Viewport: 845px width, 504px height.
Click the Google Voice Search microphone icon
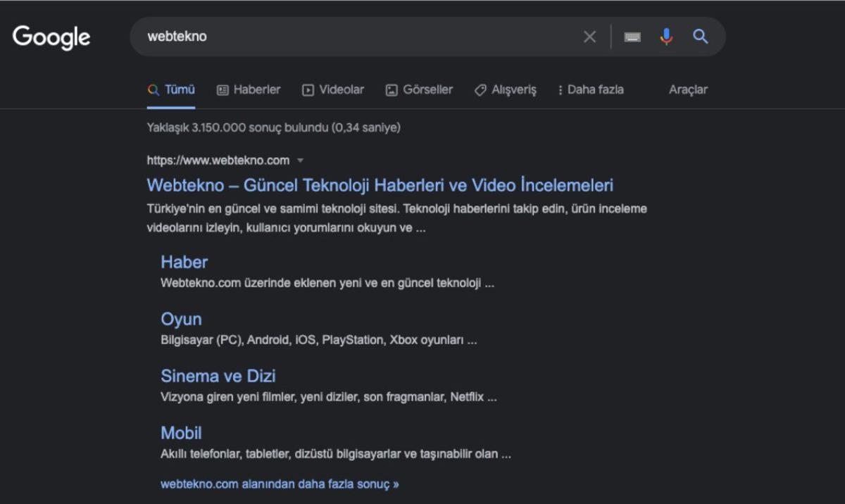666,37
